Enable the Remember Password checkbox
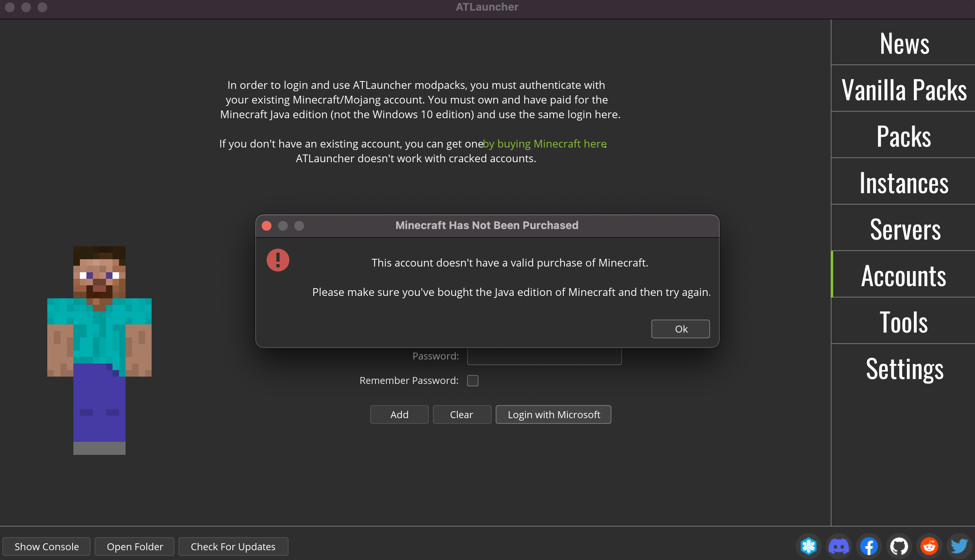This screenshot has height=560, width=975. [473, 381]
